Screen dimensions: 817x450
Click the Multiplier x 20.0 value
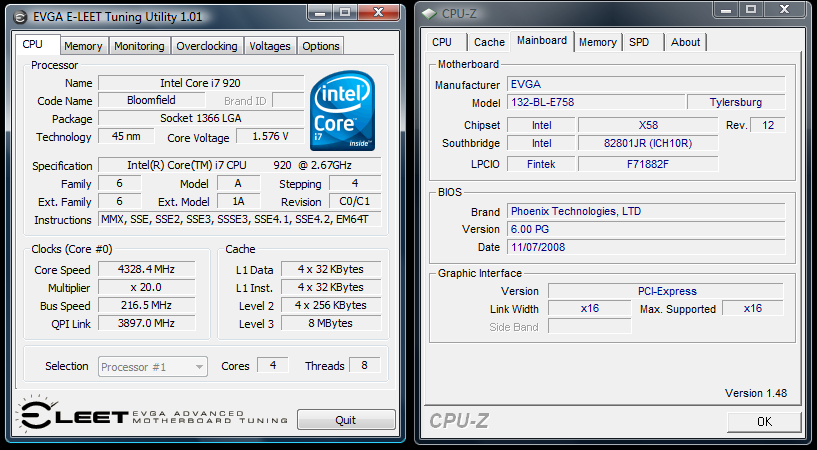tap(146, 288)
